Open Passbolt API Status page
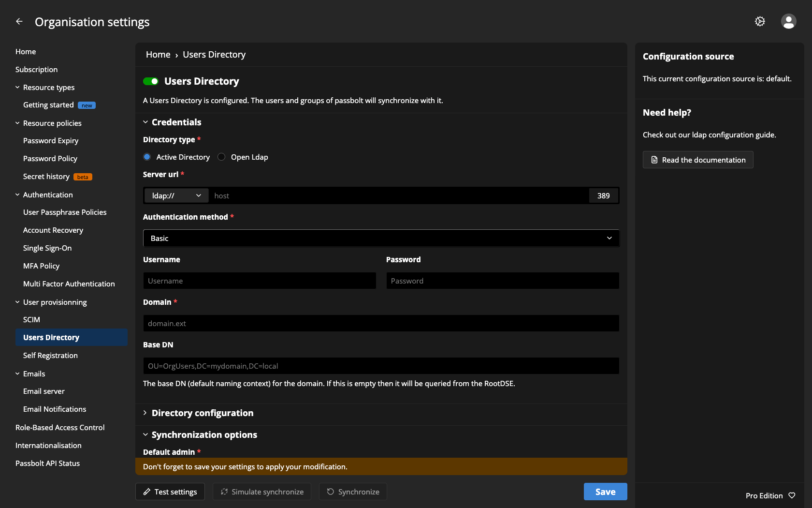This screenshot has width=812, height=508. coord(47,463)
